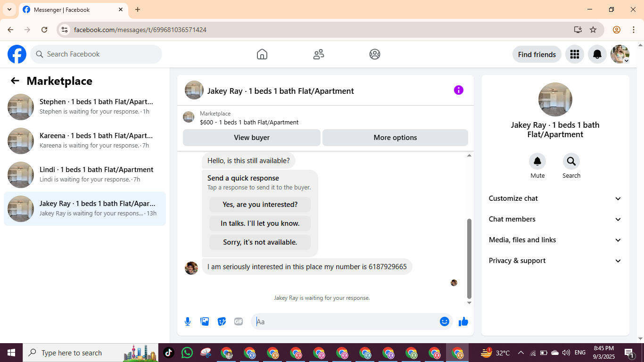Expand Privacy & support section
Image resolution: width=644 pixels, height=362 pixels.
(555, 261)
